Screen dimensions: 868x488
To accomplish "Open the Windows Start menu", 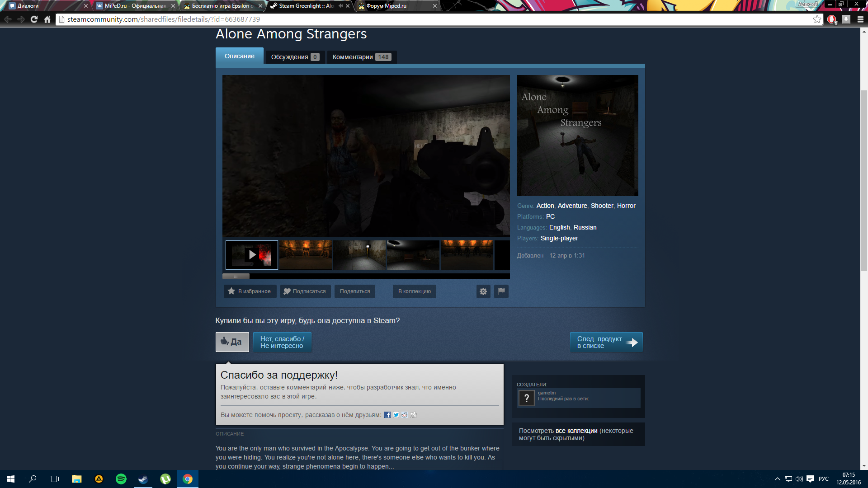I will click(11, 479).
